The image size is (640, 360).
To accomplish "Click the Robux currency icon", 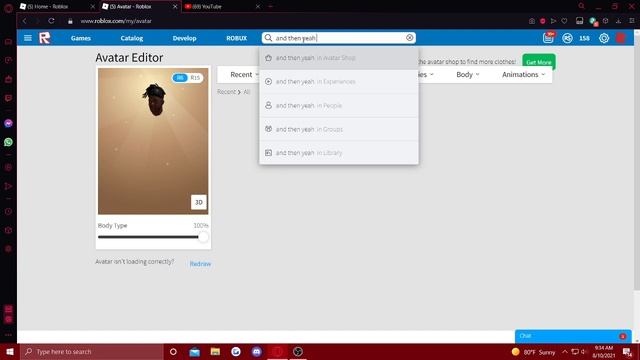I will (567, 38).
